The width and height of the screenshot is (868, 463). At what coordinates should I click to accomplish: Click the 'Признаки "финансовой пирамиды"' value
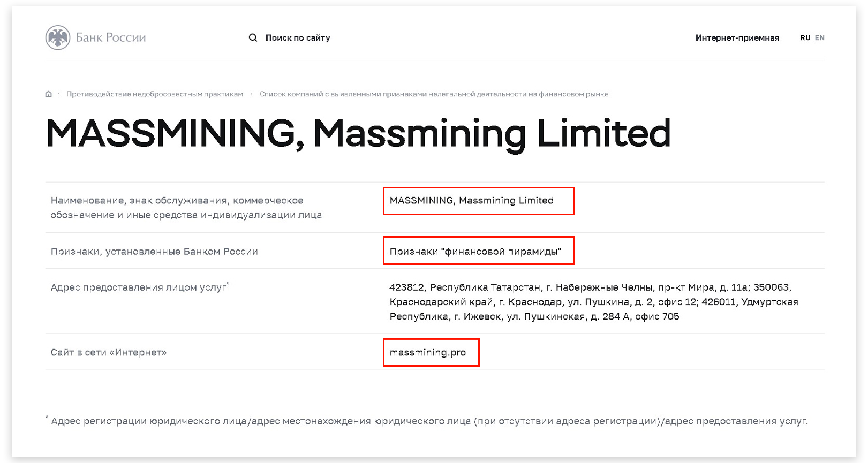475,252
